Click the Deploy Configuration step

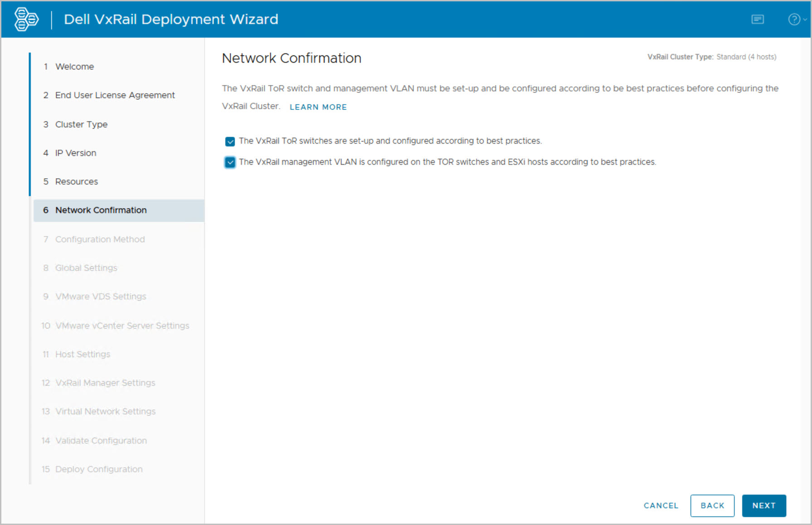click(99, 469)
